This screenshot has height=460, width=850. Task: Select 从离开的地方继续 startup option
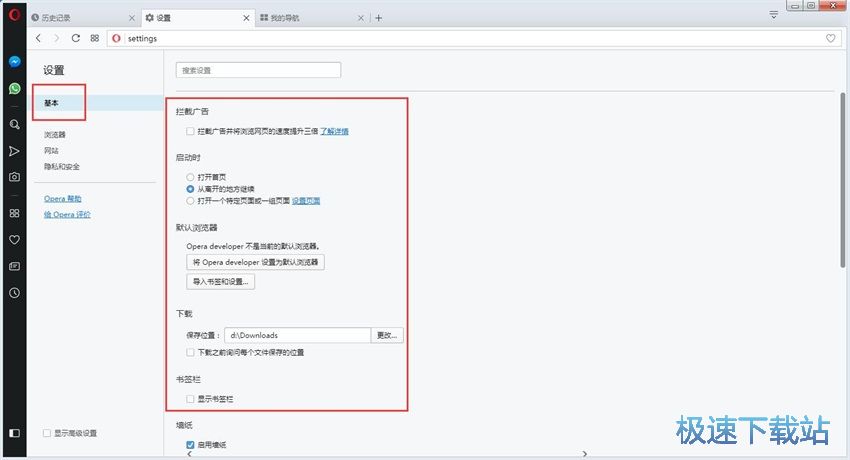(190, 189)
